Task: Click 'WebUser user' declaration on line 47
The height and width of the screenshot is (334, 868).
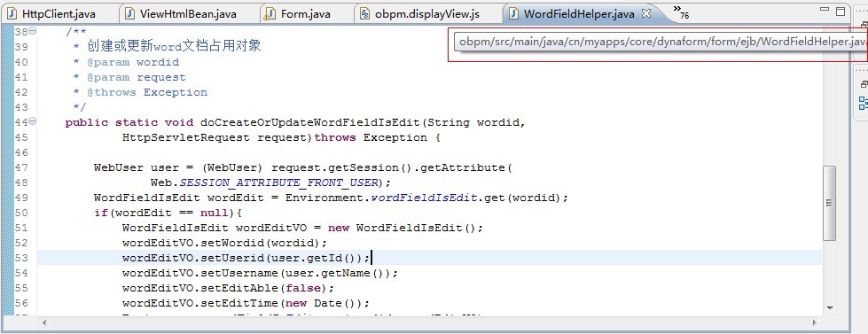Action: 137,167
